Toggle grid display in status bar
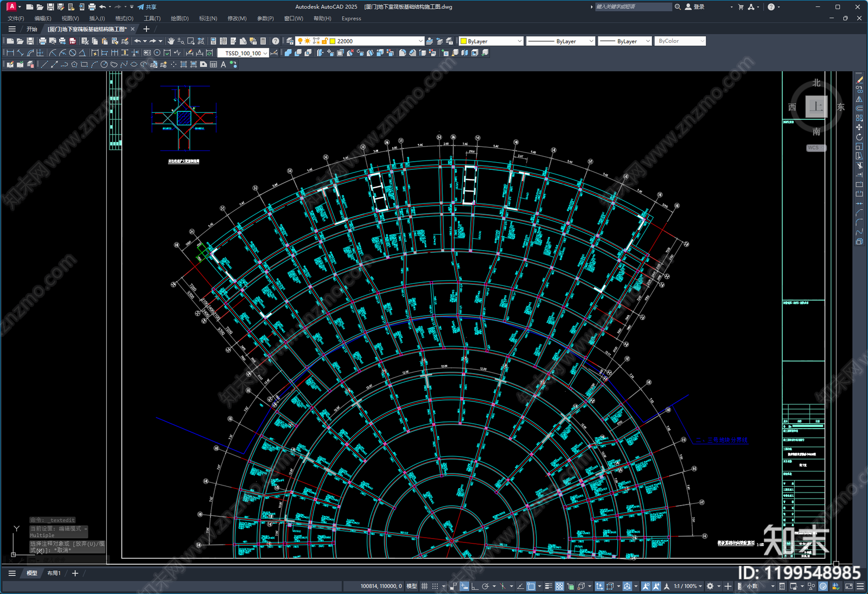The image size is (868, 594). (425, 586)
